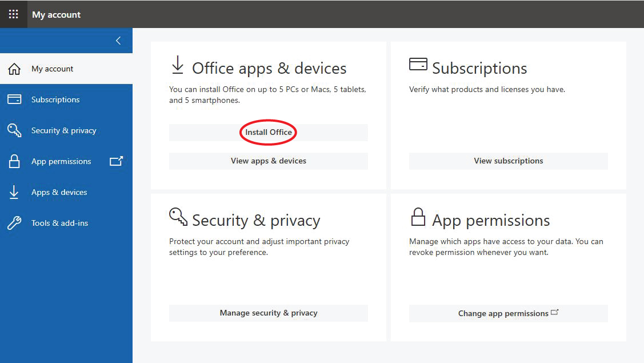Go to Security & privacy in sidebar
This screenshot has width=644, height=363.
point(66,130)
